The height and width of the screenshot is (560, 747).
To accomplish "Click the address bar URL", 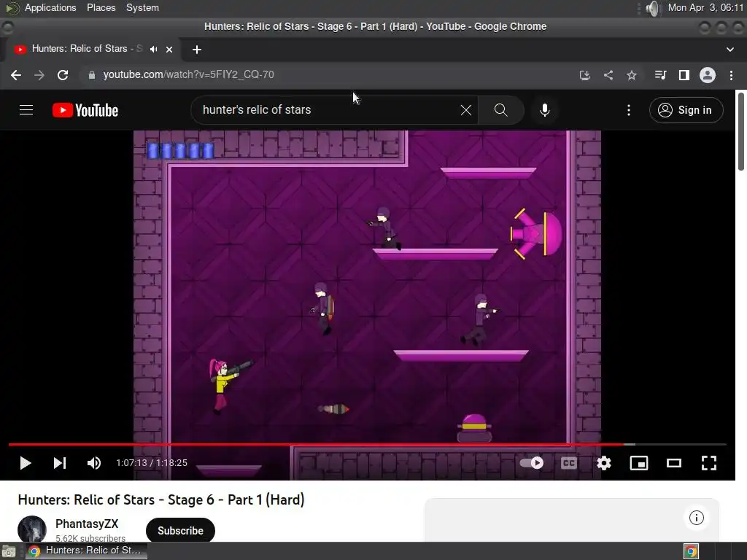I will click(x=189, y=75).
